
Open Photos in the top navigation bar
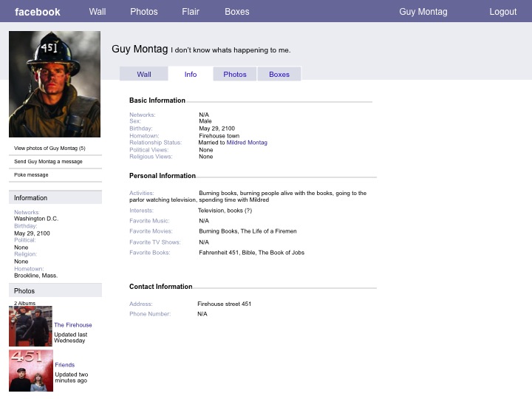[144, 12]
